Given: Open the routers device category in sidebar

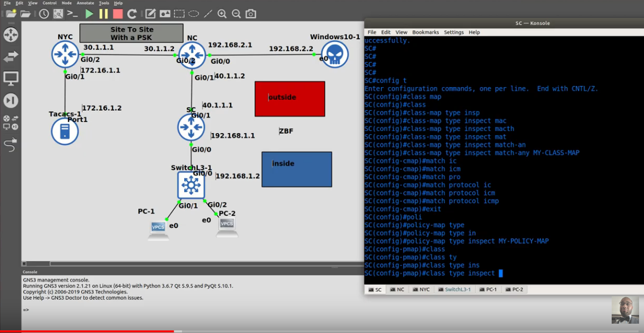Looking at the screenshot, I should pos(10,35).
